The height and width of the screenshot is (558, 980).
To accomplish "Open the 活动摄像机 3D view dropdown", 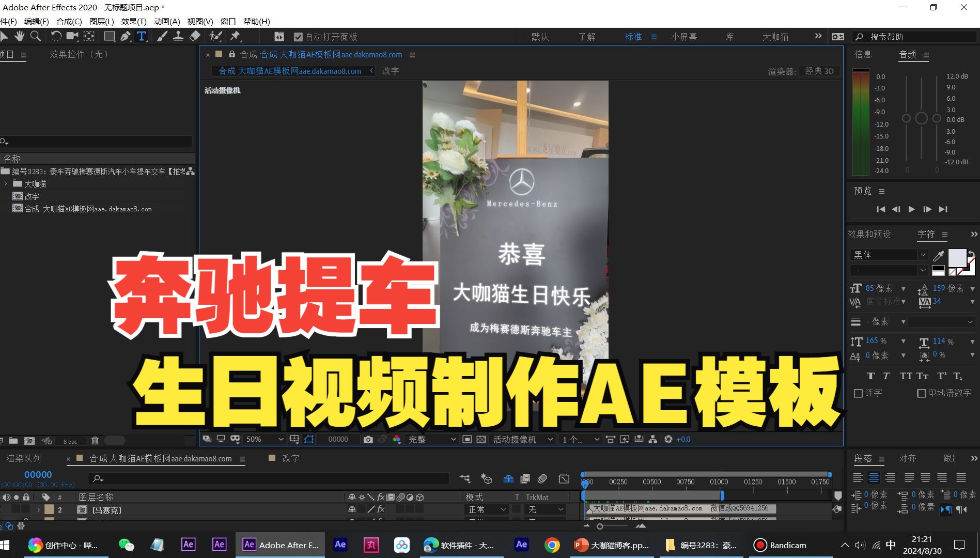I will point(523,439).
